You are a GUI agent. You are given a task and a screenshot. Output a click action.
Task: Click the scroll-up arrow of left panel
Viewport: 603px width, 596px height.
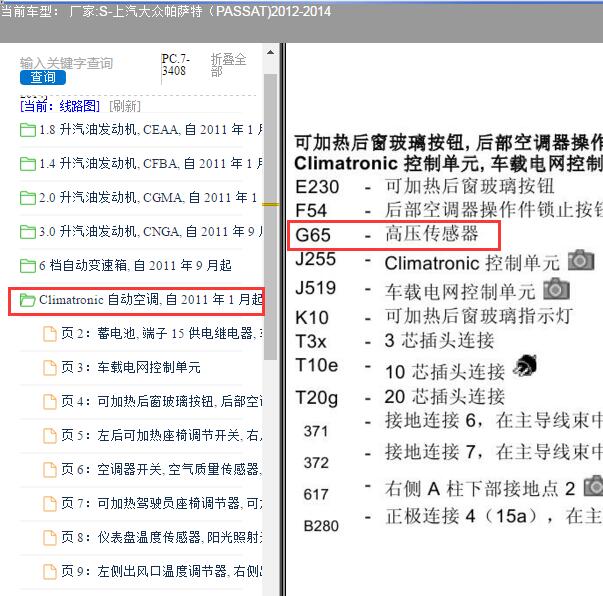(270, 52)
